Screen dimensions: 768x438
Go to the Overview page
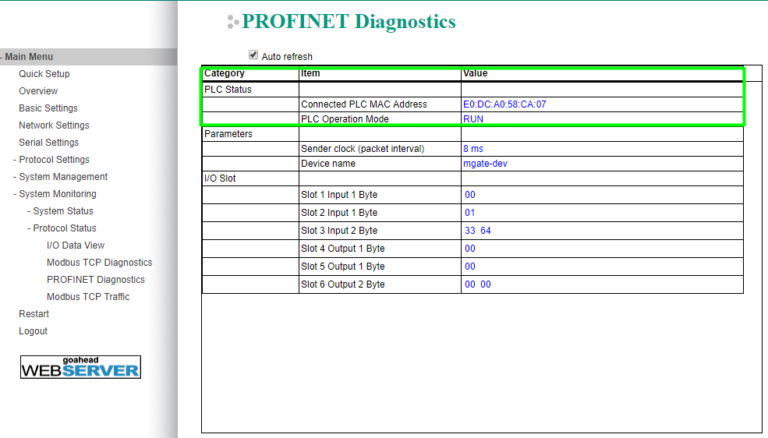point(38,91)
